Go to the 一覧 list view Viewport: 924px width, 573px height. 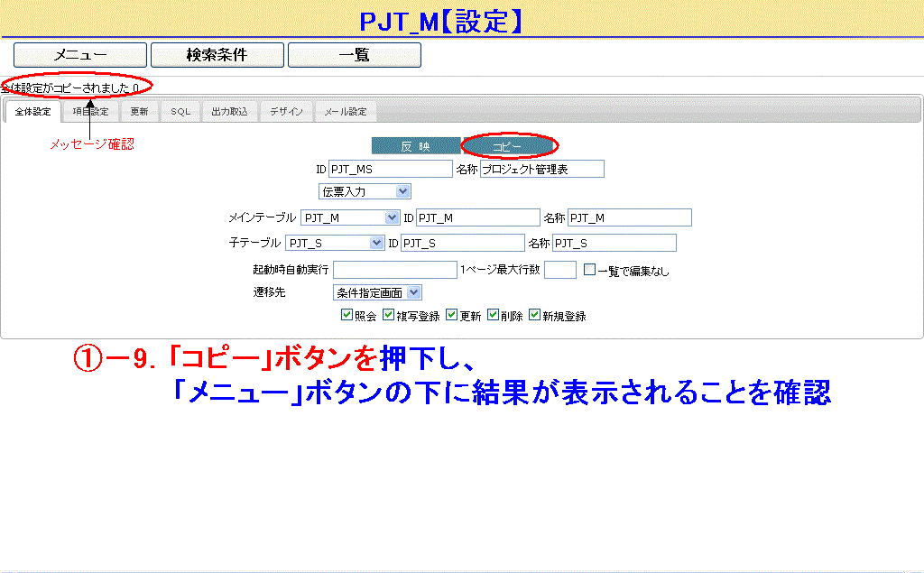tap(354, 55)
